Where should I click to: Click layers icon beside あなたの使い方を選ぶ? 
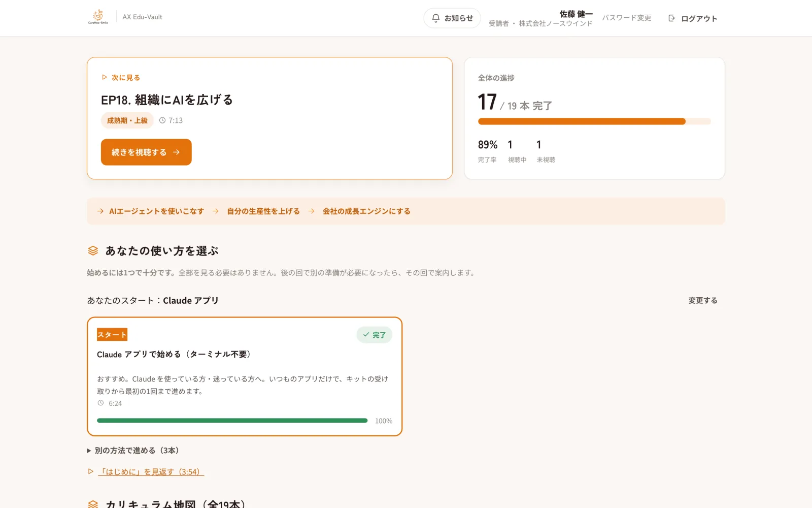[x=93, y=250]
